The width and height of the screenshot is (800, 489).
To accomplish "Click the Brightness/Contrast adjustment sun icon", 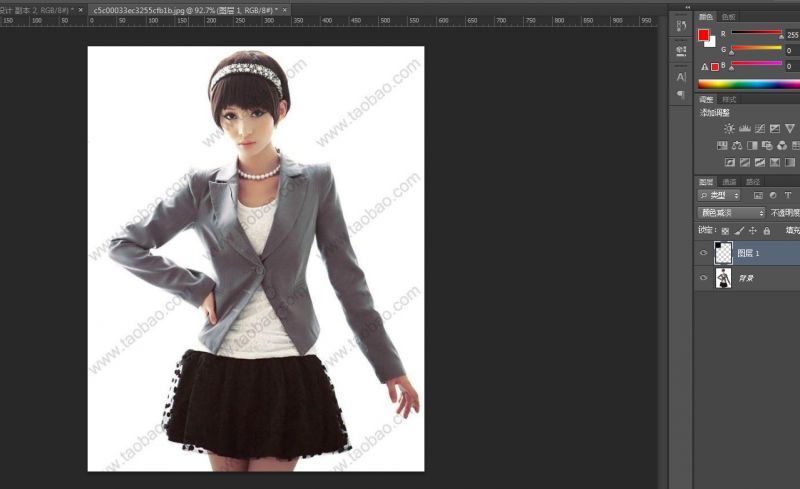I will (x=729, y=129).
